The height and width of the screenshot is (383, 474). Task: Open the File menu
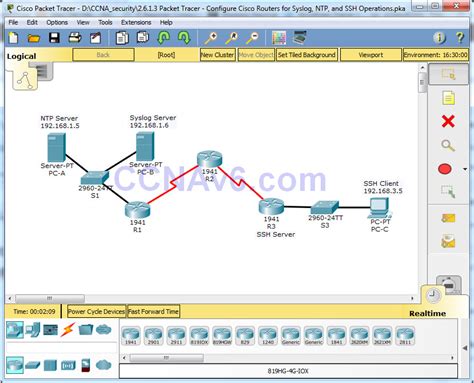13,22
